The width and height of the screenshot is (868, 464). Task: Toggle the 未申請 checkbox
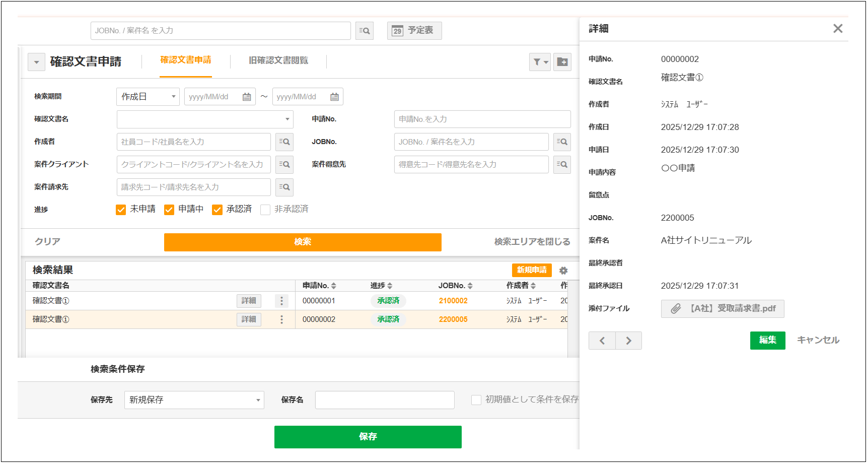pyautogui.click(x=121, y=210)
